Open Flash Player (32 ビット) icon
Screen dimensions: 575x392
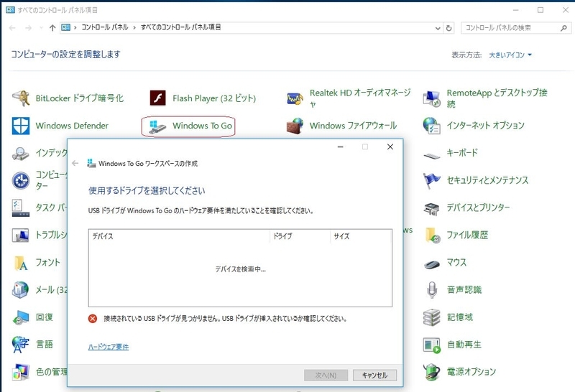point(157,98)
